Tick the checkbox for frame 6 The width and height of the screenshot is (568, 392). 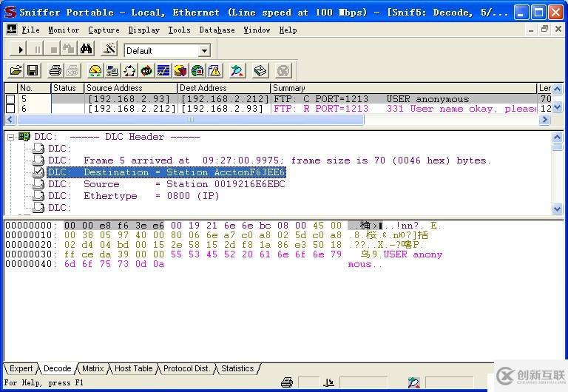(x=10, y=109)
